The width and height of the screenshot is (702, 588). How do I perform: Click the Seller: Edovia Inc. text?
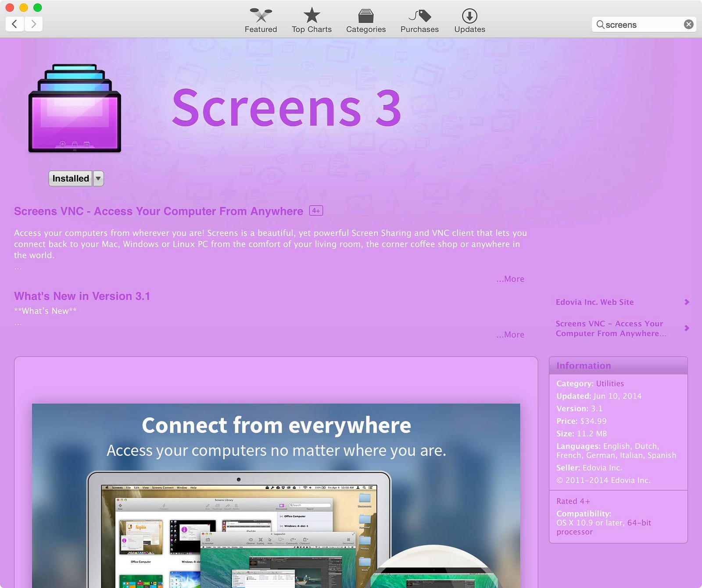click(589, 468)
